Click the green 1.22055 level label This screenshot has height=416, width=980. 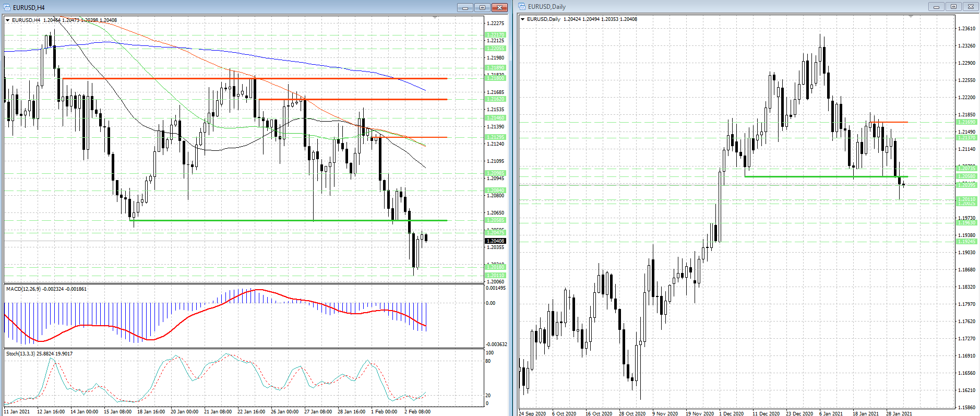pyautogui.click(x=495, y=49)
